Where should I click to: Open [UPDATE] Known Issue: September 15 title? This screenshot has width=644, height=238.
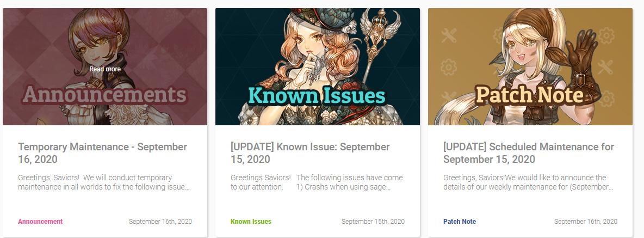coord(310,153)
